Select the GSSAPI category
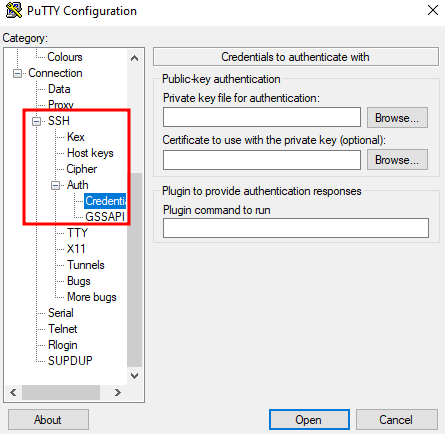The height and width of the screenshot is (434, 445). pos(105,217)
